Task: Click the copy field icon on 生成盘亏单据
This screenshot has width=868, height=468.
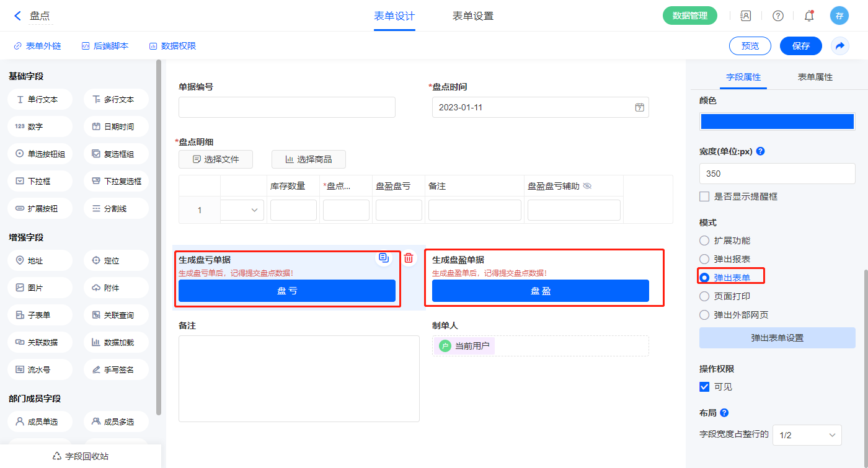Action: pos(384,258)
